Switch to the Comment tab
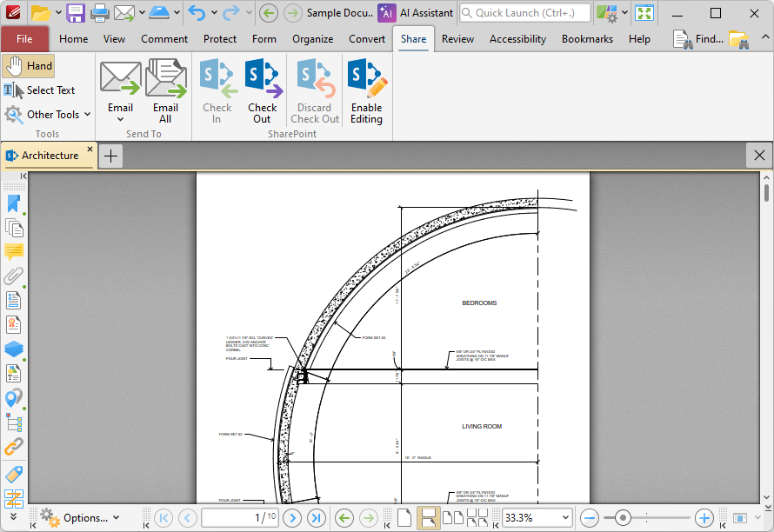Image resolution: width=774 pixels, height=532 pixels. [164, 39]
